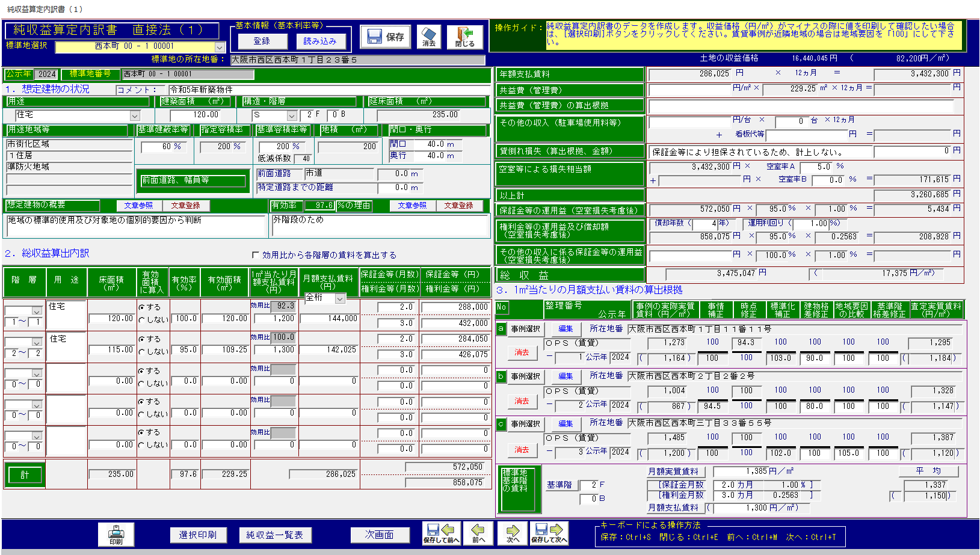Click the 保存 save floppy icon button
This screenshot has width=980, height=555.
point(386,37)
